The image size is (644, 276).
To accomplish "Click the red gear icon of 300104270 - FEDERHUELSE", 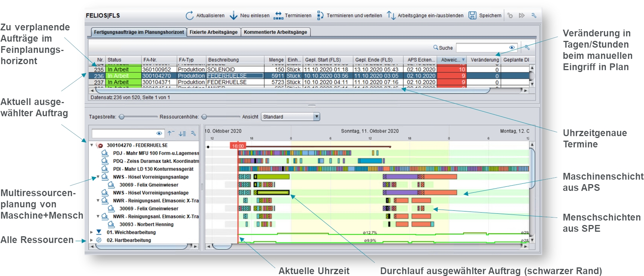I will tap(100, 145).
